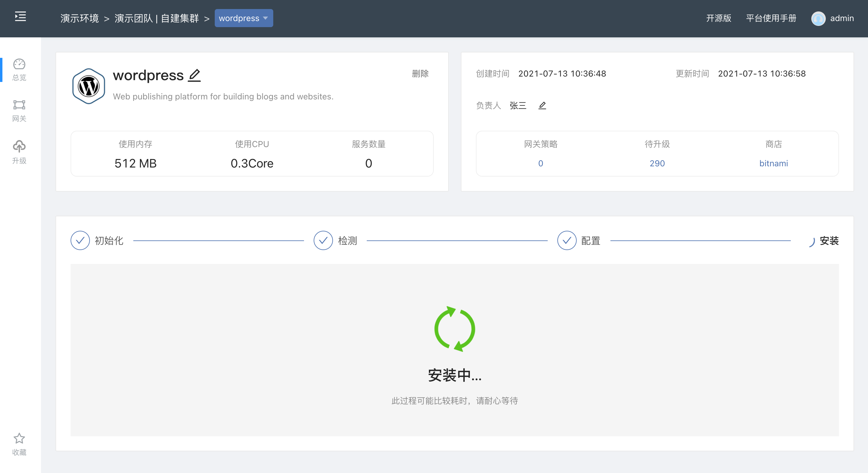Click the 收藏 star favorite icon

pyautogui.click(x=19, y=439)
